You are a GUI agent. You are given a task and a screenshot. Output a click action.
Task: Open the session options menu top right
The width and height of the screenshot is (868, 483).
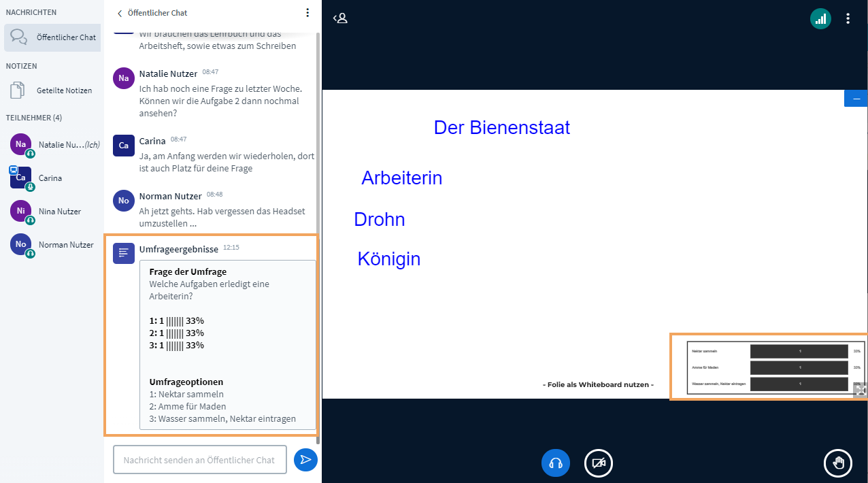click(x=848, y=18)
